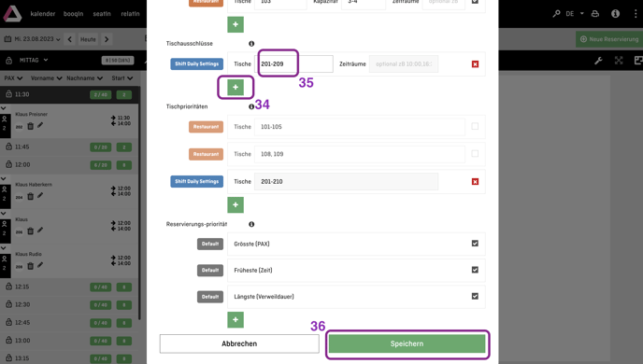Switch to the kalender menu

pos(43,13)
